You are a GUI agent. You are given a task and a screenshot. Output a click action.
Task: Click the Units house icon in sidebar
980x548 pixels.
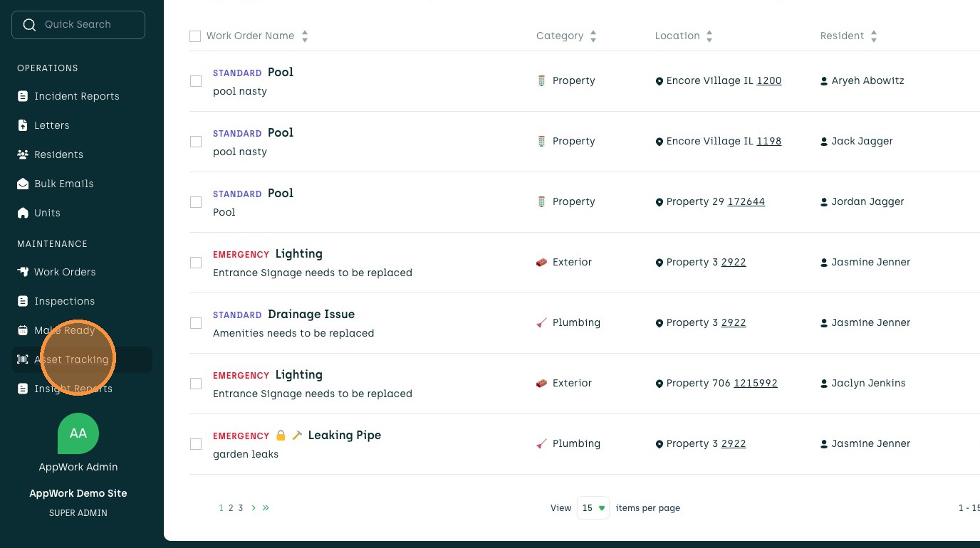[23, 213]
